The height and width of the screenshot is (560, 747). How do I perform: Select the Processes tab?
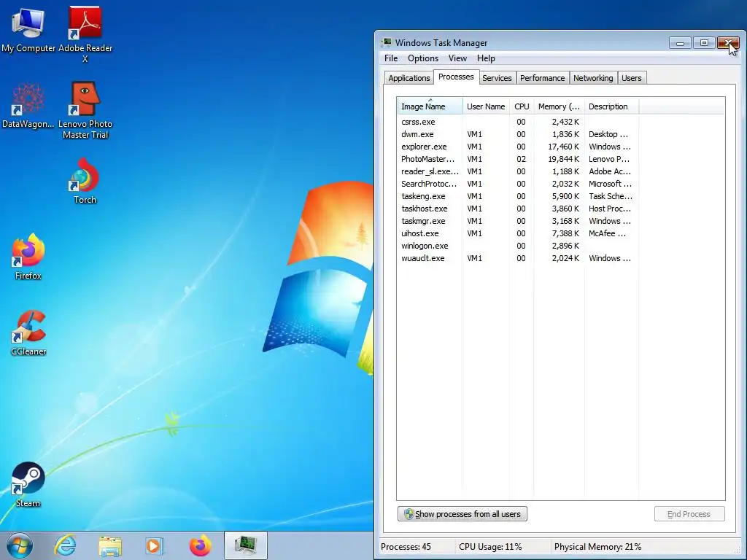(456, 77)
